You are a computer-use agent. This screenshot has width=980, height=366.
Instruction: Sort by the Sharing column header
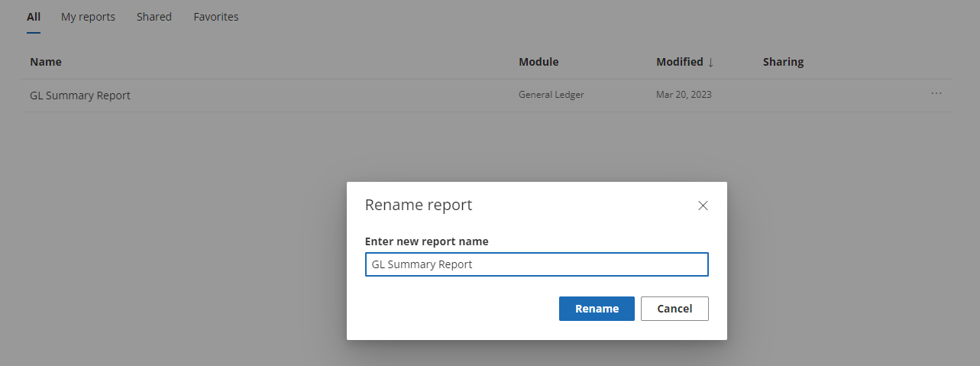click(x=783, y=62)
